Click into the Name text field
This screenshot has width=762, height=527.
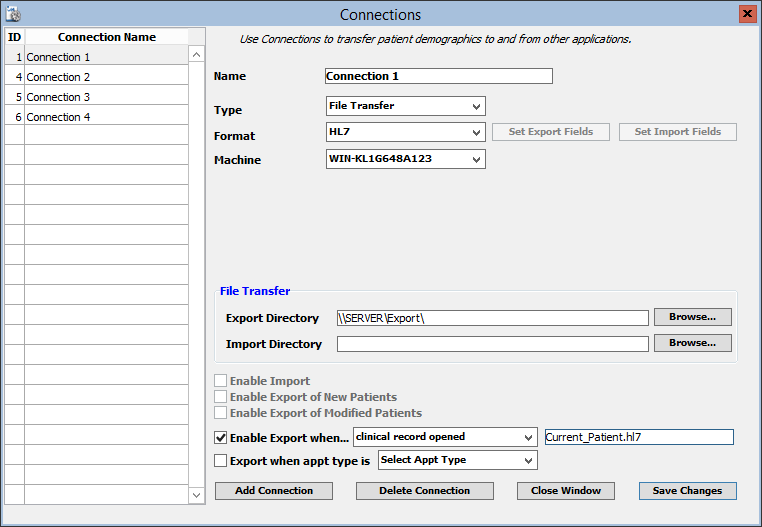(438, 76)
